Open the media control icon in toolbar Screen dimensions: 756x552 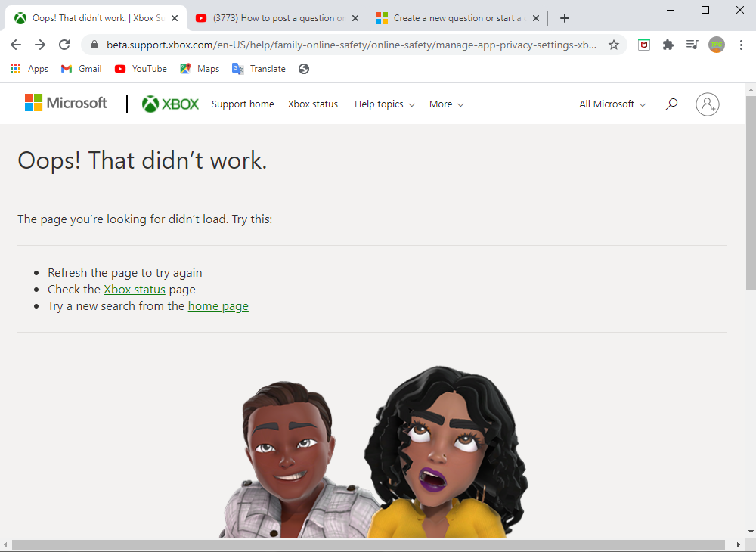(x=692, y=45)
